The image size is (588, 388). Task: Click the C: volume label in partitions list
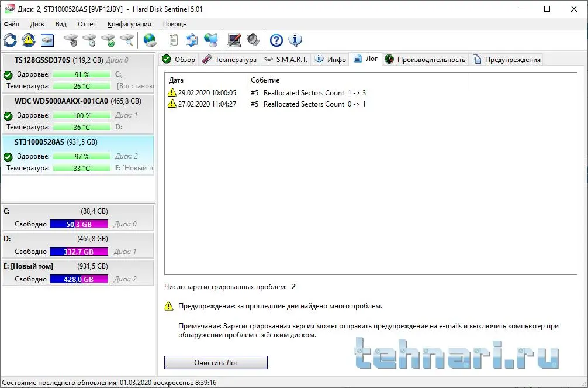pos(7,211)
